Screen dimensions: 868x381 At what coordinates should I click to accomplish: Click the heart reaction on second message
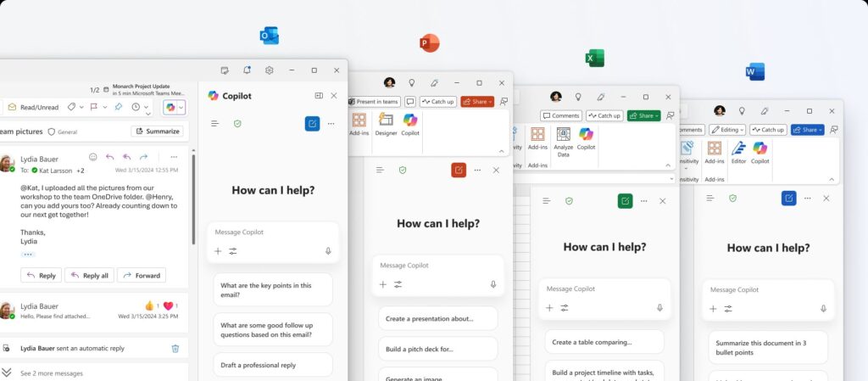(x=168, y=305)
